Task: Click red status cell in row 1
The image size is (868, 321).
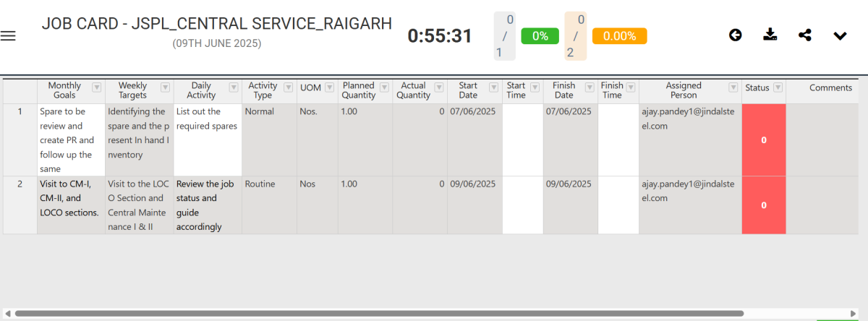Action: point(764,140)
